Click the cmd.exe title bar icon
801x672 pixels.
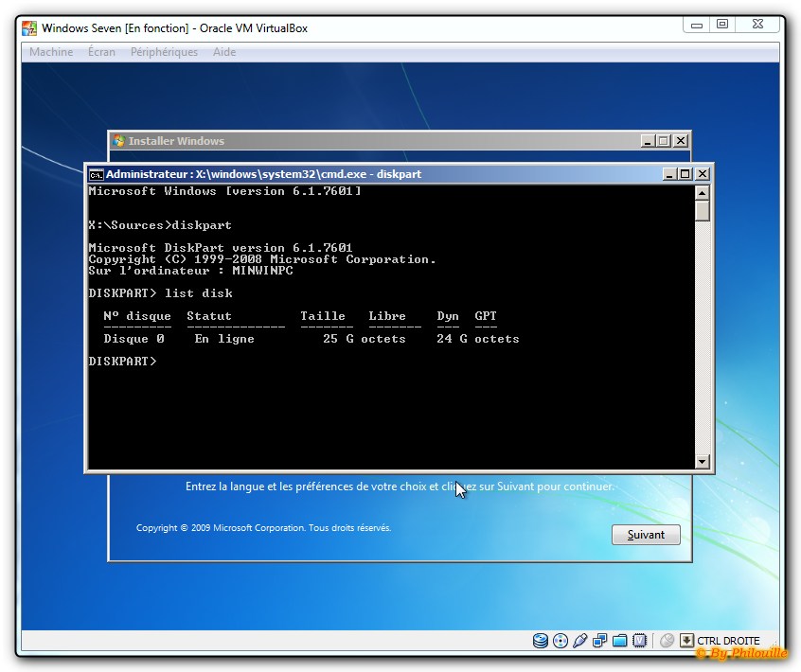(96, 174)
